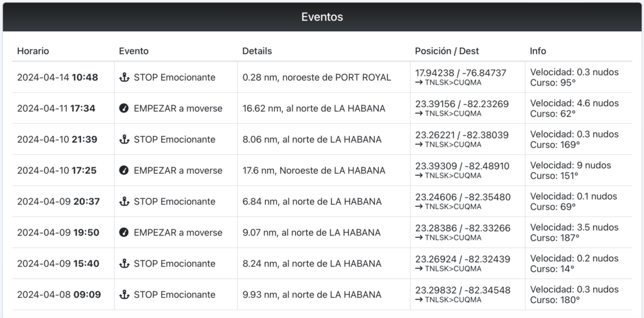Click the Eventos panel title
644x318 pixels.
[x=322, y=17]
